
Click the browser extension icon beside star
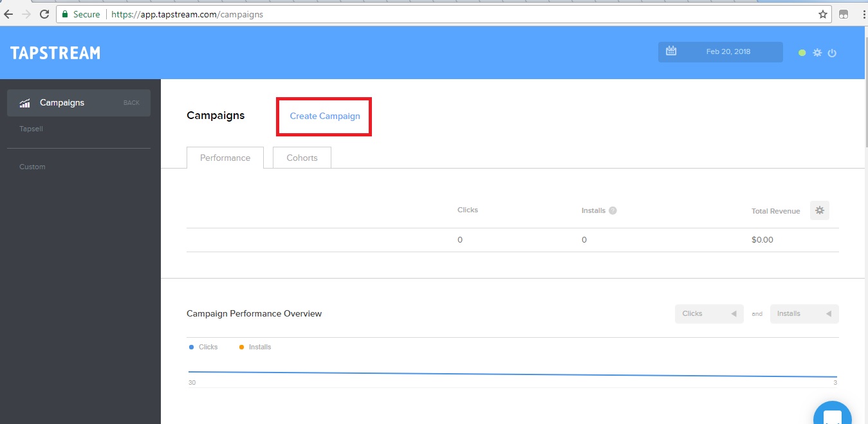click(x=844, y=14)
